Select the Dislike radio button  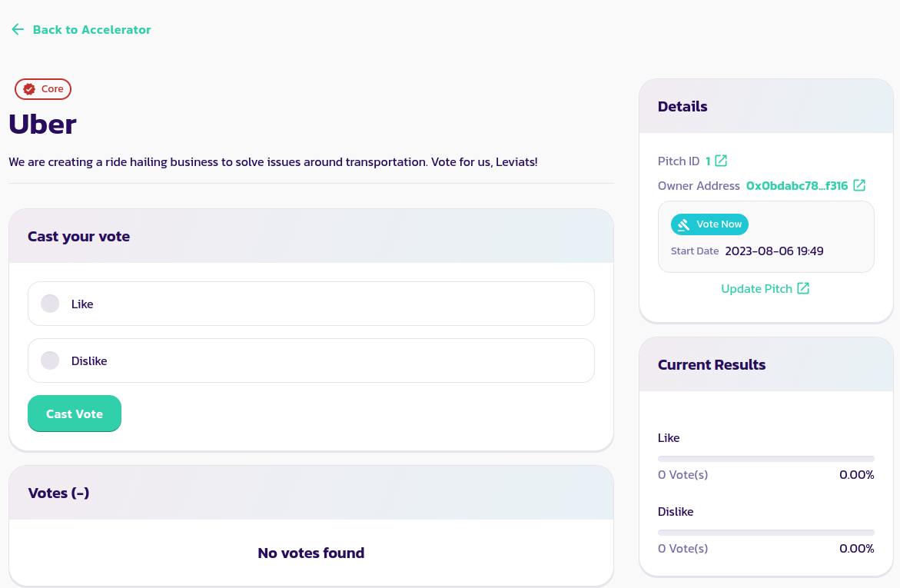pyautogui.click(x=50, y=360)
